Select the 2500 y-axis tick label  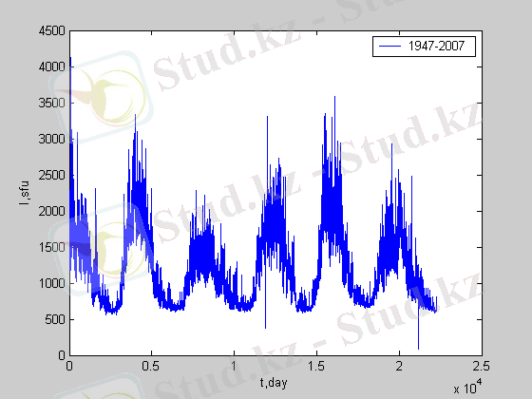pyautogui.click(x=51, y=175)
